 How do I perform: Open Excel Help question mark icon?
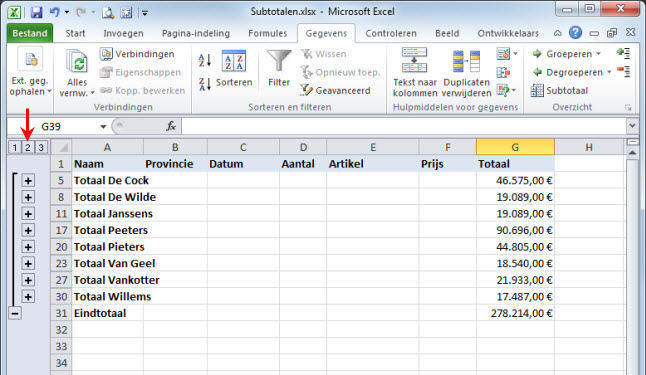(x=575, y=33)
